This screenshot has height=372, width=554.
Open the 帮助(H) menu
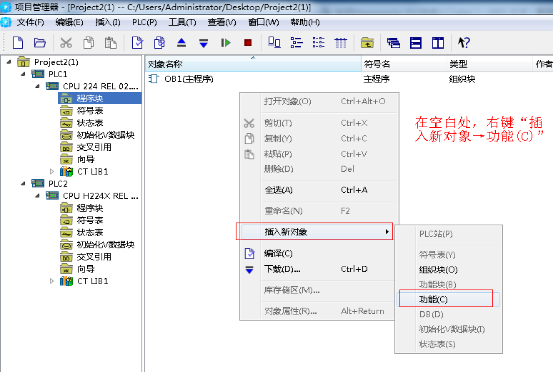pyautogui.click(x=305, y=23)
